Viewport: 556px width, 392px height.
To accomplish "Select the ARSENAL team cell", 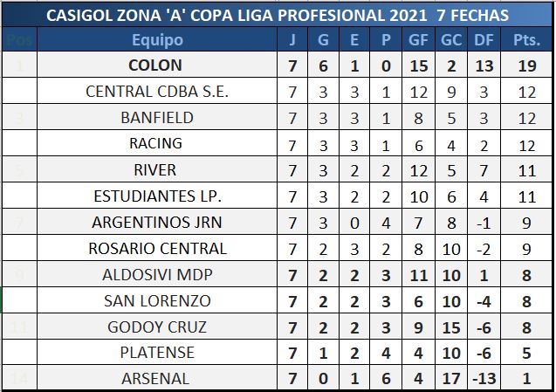I will tap(157, 379).
